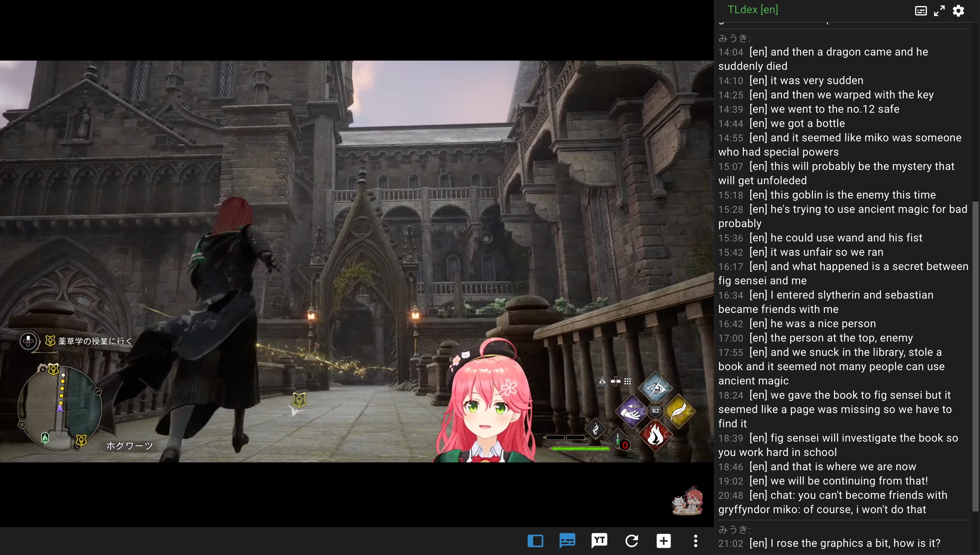Toggle the YouTube live chat panel
980x555 pixels.
(x=599, y=540)
